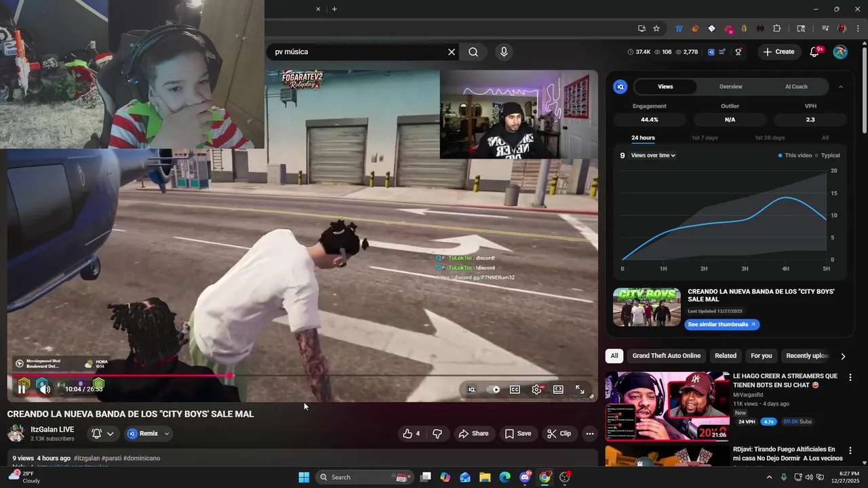The width and height of the screenshot is (868, 488).
Task: Switch to the AI Coach tab
Action: (796, 87)
